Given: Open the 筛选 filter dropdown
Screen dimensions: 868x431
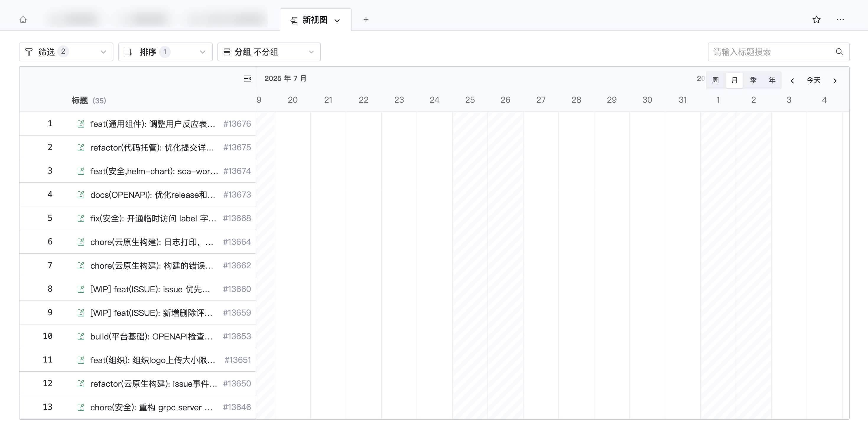Looking at the screenshot, I should [x=66, y=52].
